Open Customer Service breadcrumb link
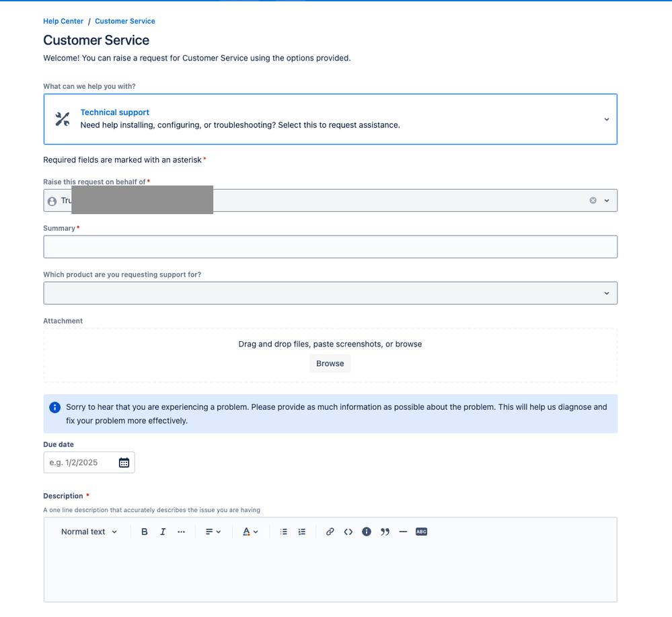The image size is (672, 617). pos(125,21)
